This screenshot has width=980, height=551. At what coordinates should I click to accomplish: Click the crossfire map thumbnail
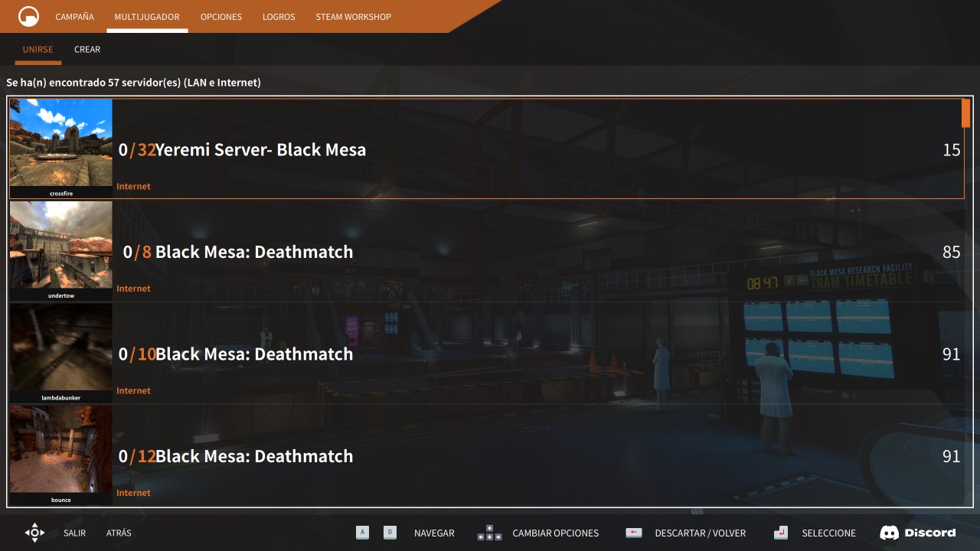point(61,143)
